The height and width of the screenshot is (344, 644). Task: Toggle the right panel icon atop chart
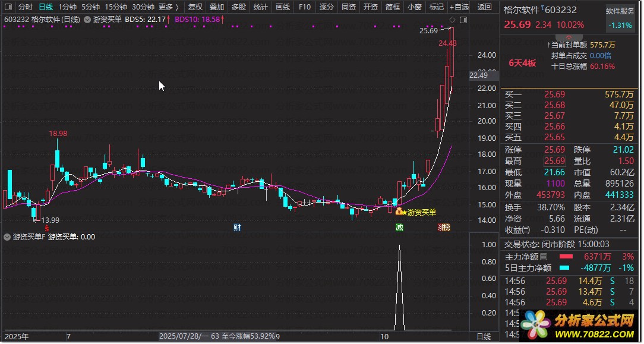tap(463, 20)
